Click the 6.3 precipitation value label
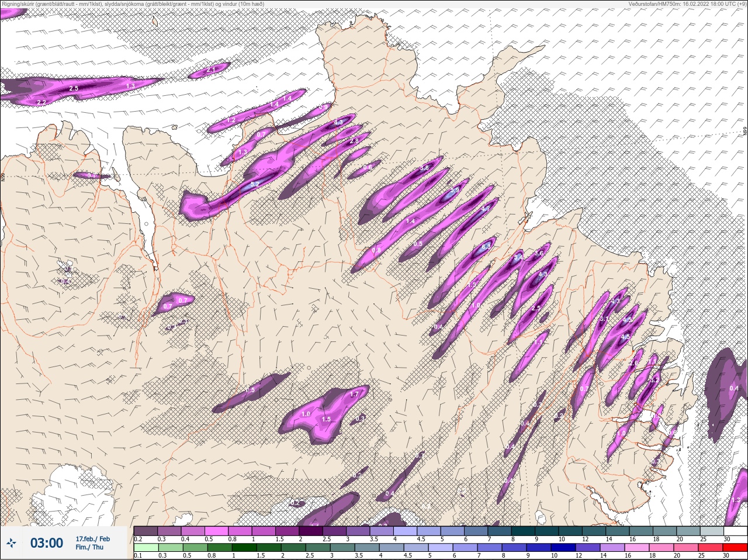 (x=486, y=247)
